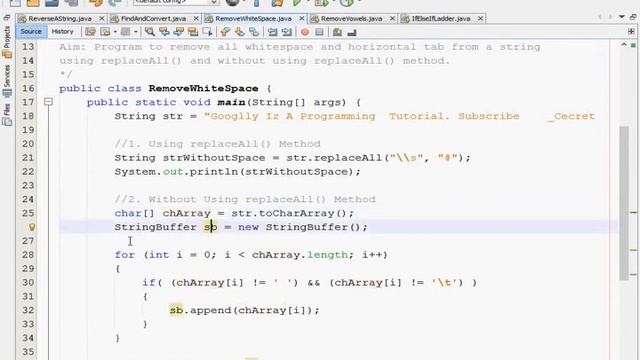Open the FindAndConvert.java tab

tap(153, 19)
